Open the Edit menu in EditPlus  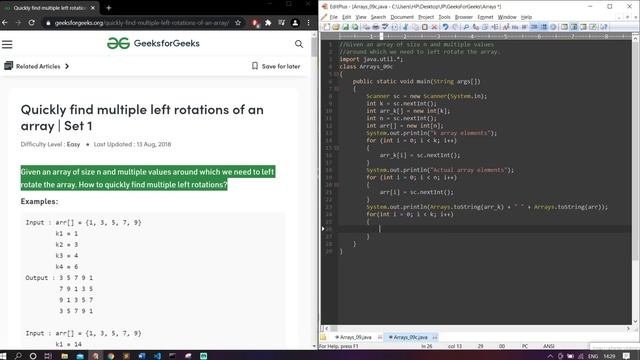[346, 17]
